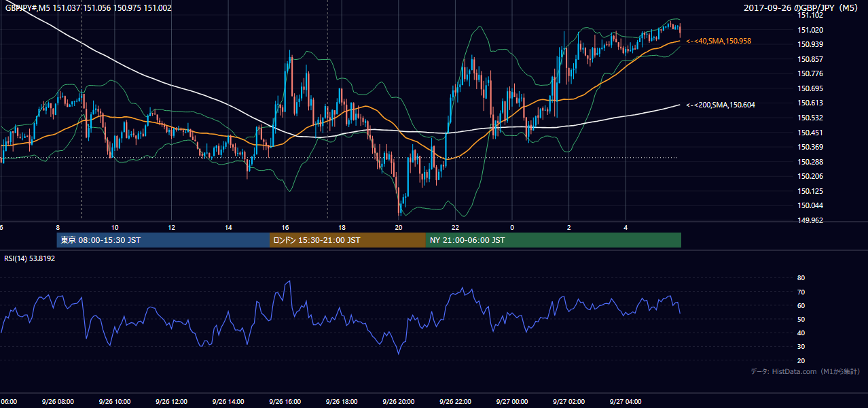Click hour 16 on the price chart time axis
Image resolution: width=868 pixels, height=408 pixels.
tap(285, 228)
